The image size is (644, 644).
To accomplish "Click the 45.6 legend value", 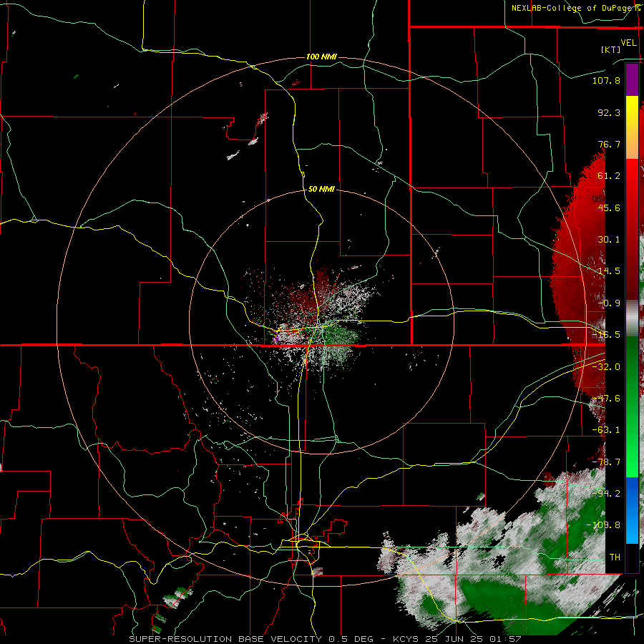I will click(x=609, y=208).
